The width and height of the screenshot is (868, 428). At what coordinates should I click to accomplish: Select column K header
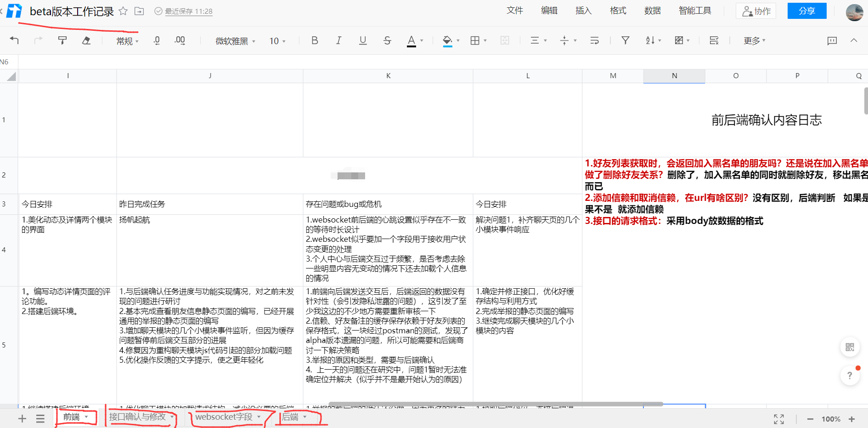click(388, 76)
